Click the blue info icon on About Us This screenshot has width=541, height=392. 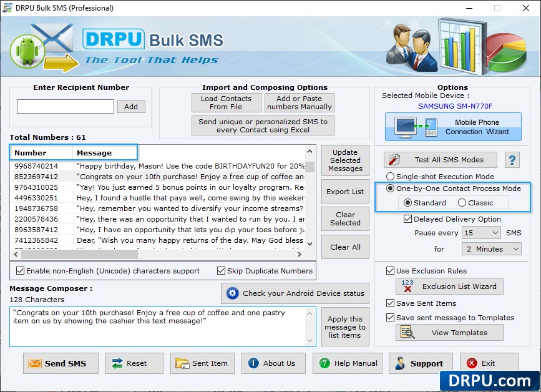[253, 363]
